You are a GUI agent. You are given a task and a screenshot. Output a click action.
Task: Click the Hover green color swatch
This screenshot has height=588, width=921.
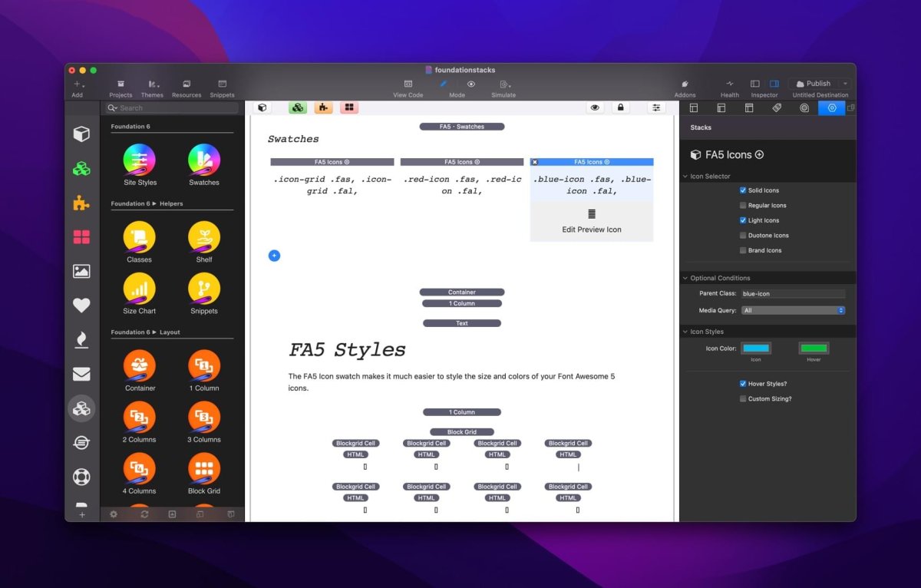814,349
